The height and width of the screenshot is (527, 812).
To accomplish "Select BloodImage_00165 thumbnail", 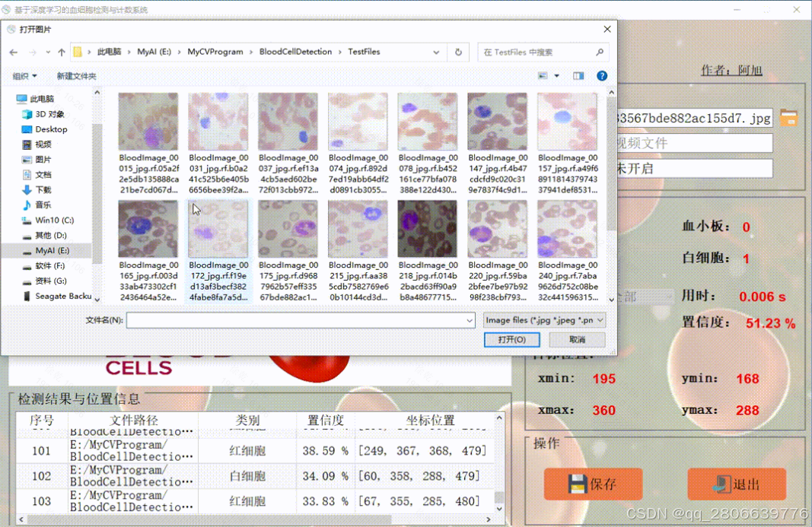I will click(x=148, y=229).
